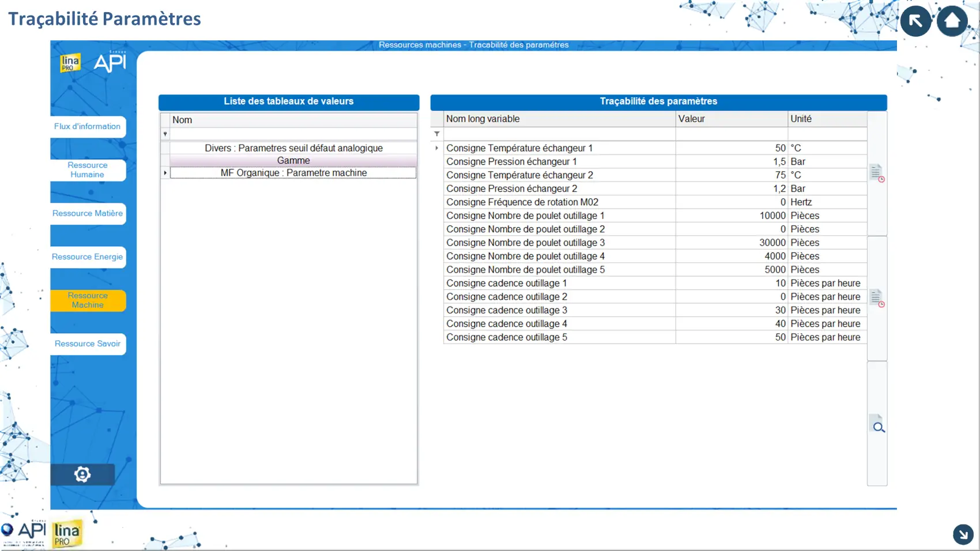Open the Ressource Savoir section
Viewport: 980px width, 551px height.
coord(88,344)
